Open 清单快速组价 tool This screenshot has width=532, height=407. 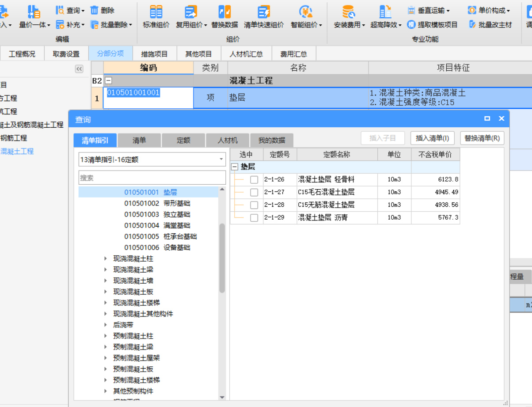(264, 17)
